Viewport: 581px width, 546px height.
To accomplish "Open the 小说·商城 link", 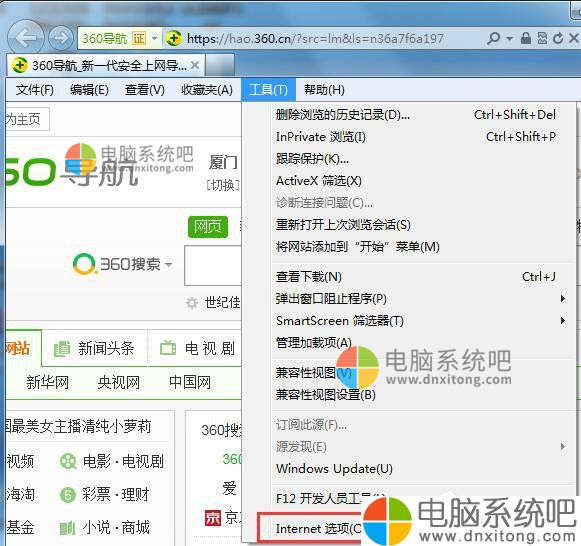I will coord(116,528).
